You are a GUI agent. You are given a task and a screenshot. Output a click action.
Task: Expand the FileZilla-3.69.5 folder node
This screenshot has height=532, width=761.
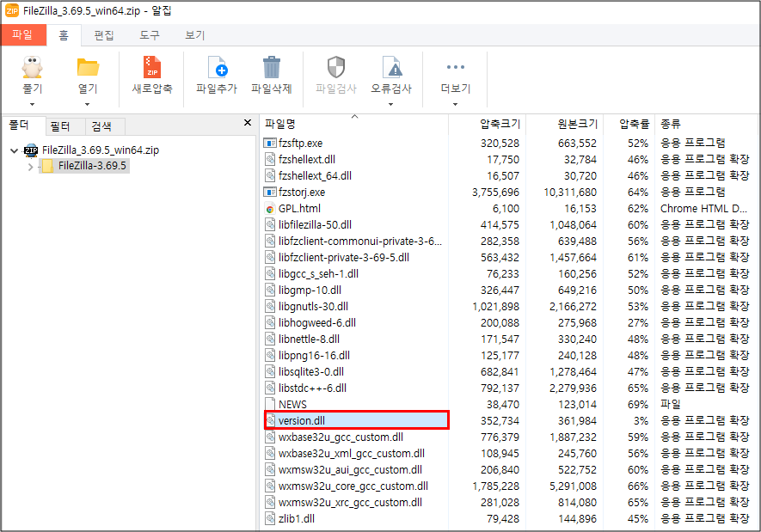tap(30, 167)
